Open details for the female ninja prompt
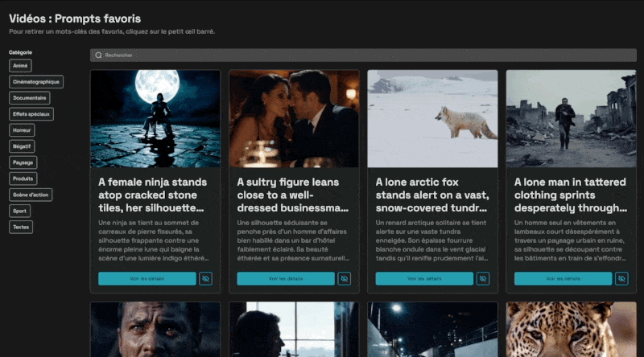Screen dimensions: 644x357 (147, 278)
